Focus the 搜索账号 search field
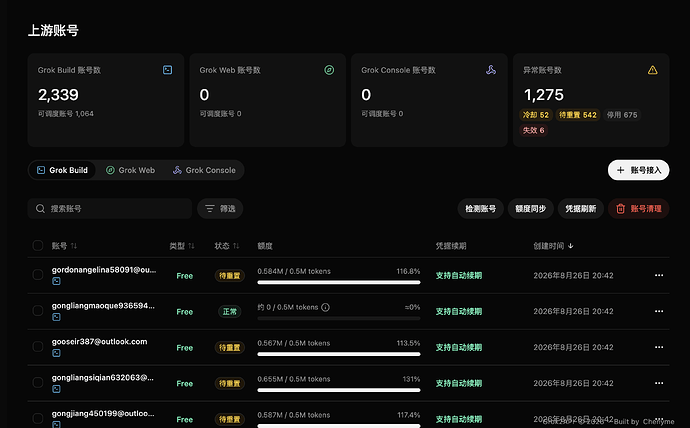Screen dimensions: 690x428 [x=110, y=209]
